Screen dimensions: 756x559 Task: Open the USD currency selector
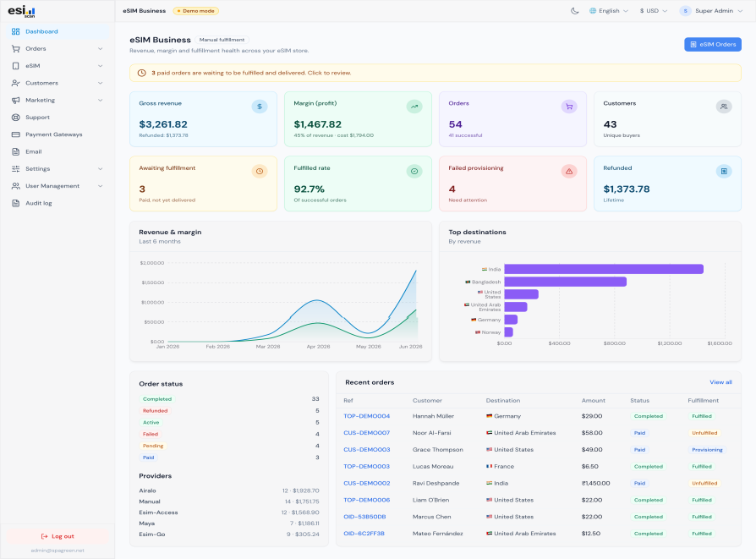click(654, 11)
